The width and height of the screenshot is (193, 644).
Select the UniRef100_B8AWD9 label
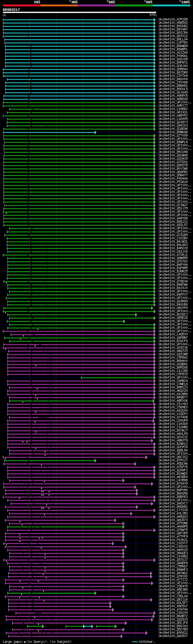173,46
